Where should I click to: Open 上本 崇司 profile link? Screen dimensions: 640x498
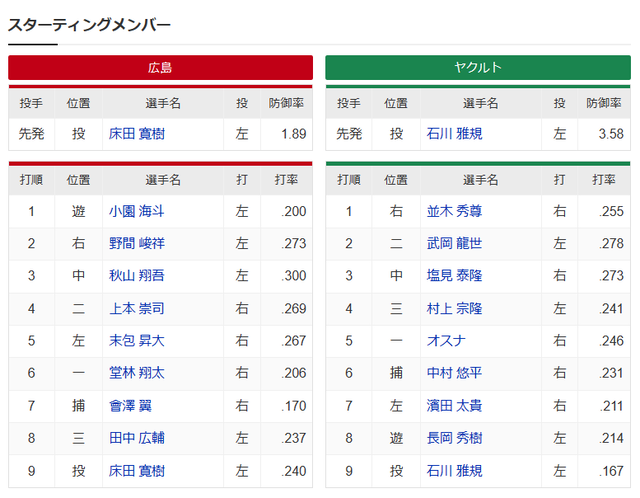pos(137,308)
